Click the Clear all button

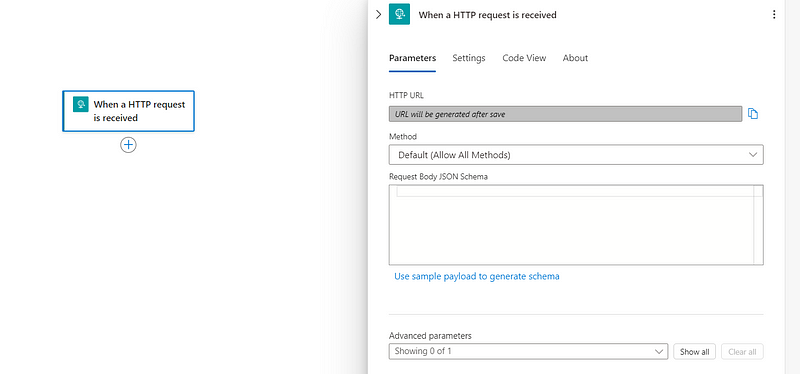coord(742,352)
